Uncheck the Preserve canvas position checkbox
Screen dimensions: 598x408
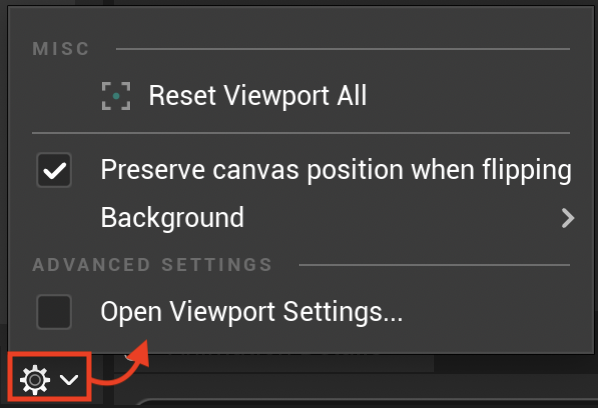click(54, 170)
